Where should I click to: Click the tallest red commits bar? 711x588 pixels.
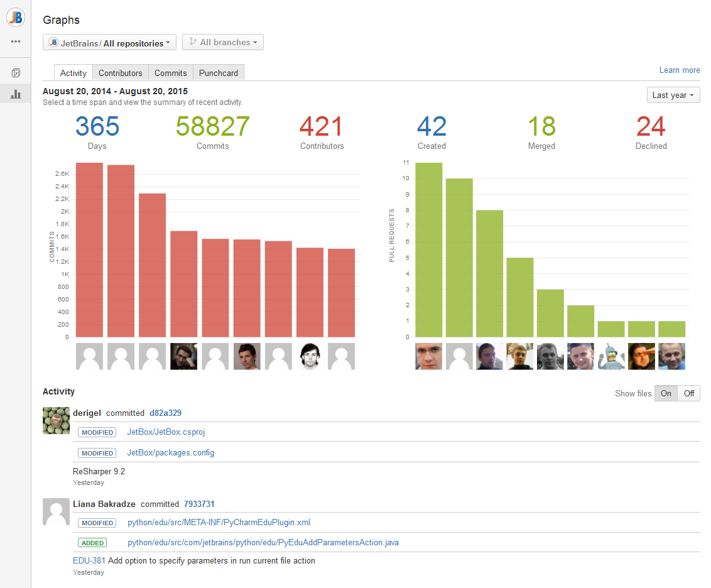(x=89, y=250)
